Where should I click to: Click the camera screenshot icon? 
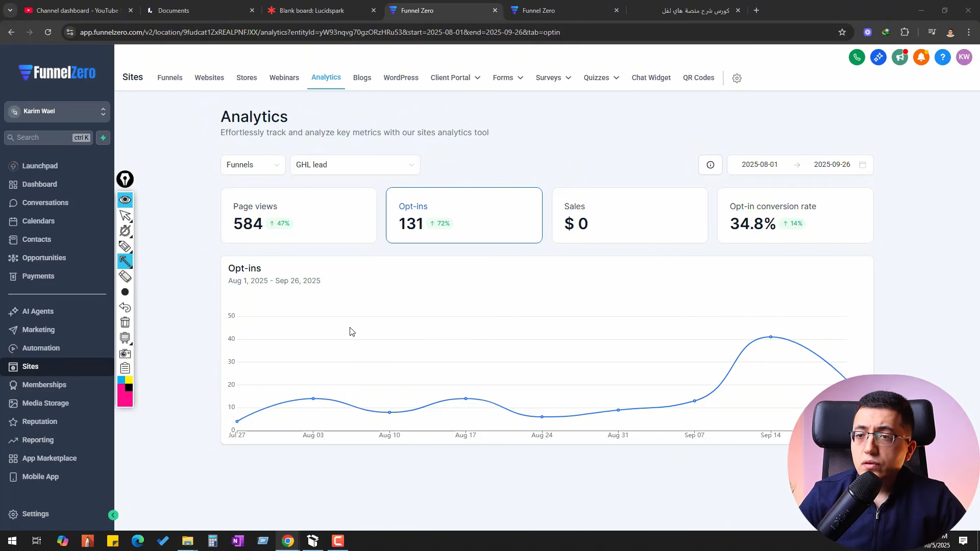click(x=125, y=353)
